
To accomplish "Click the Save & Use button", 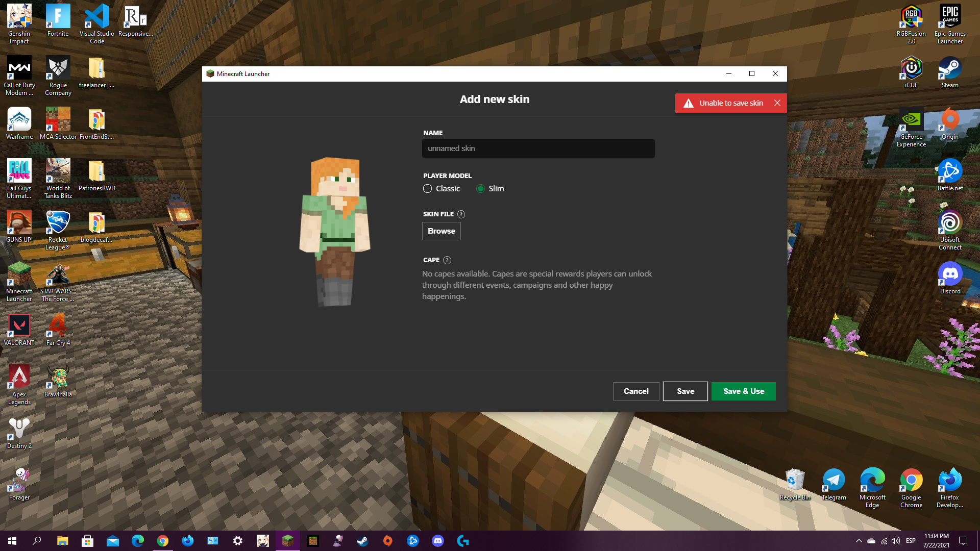I will [743, 391].
